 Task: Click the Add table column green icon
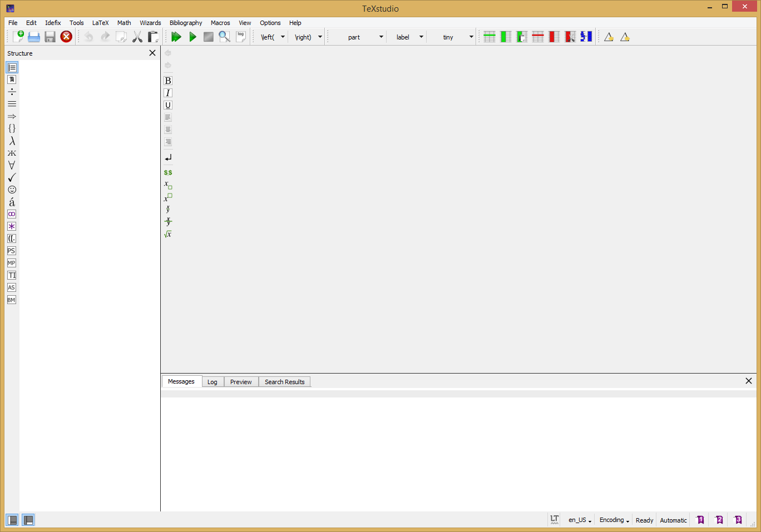click(506, 37)
